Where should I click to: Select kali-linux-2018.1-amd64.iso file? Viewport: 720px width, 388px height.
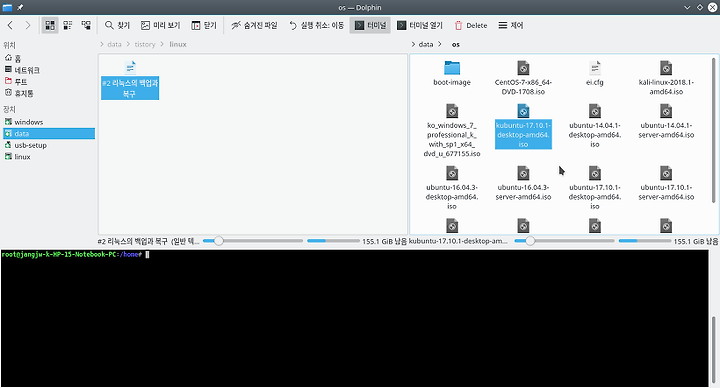coord(666,78)
